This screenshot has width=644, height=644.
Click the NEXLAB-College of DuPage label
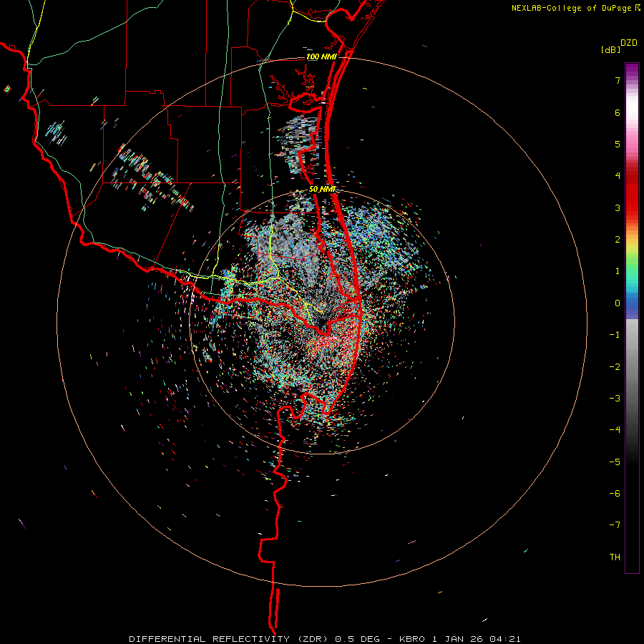click(571, 8)
